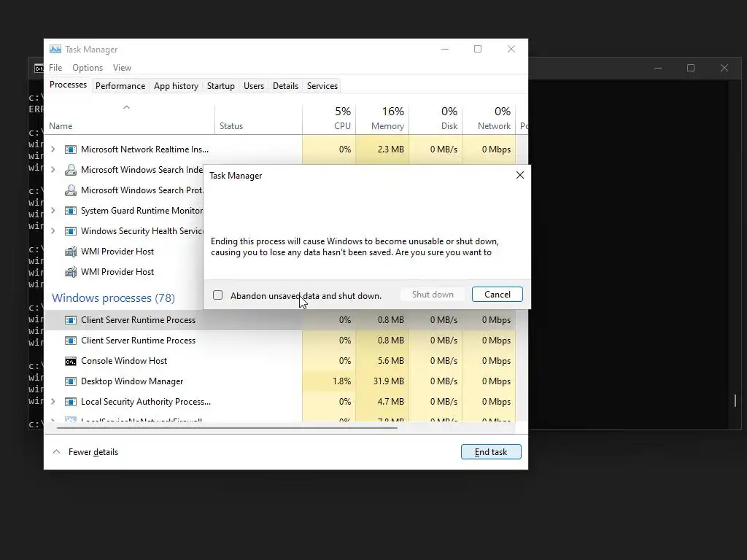Check Abandon unsaved data and shut down

(x=217, y=295)
